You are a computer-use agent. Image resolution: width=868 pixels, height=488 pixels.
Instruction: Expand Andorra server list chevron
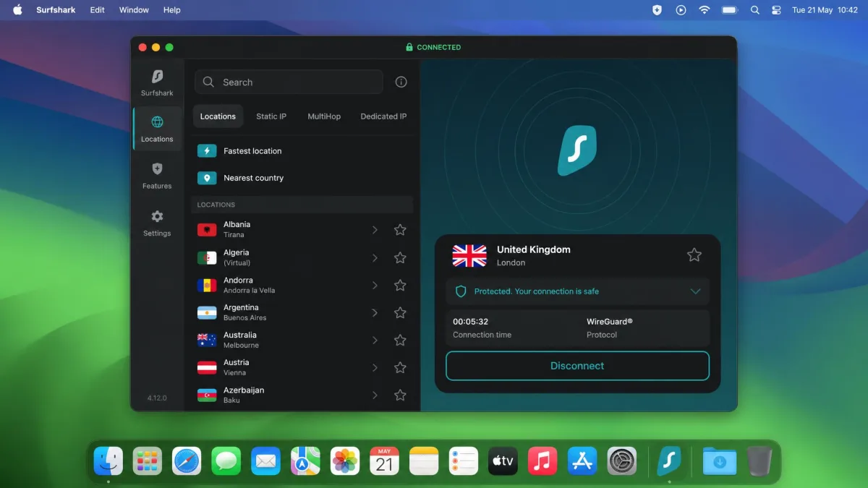click(375, 286)
